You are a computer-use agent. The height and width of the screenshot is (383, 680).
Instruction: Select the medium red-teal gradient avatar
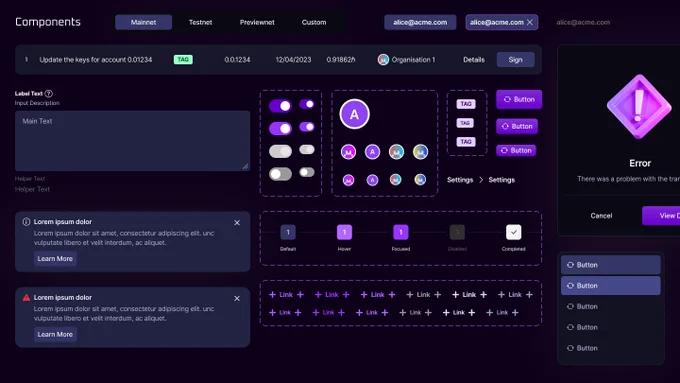(396, 152)
